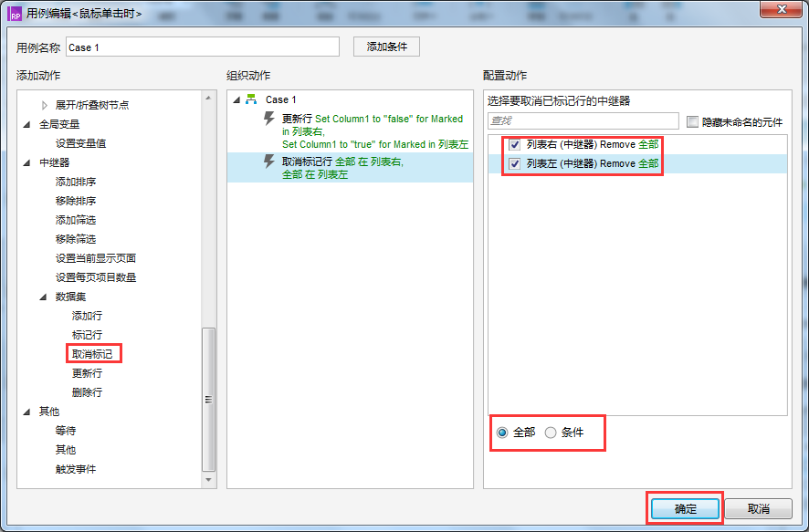This screenshot has width=809, height=532.
Task: Click the Case 1 case icon
Action: [251, 99]
